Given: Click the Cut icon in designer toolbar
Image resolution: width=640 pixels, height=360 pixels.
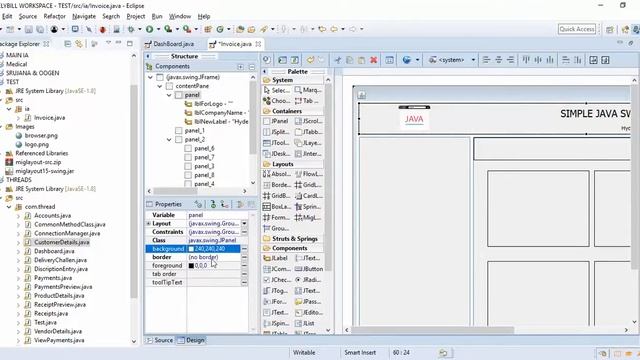Looking at the screenshot, I should pyautogui.click(x=338, y=60).
